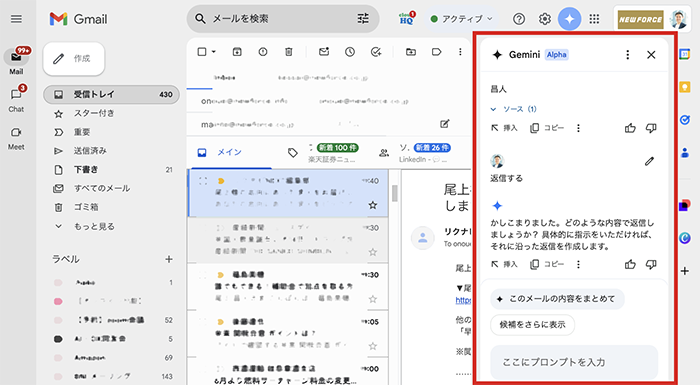Click the 候補をさらに表示 button

[x=532, y=325]
